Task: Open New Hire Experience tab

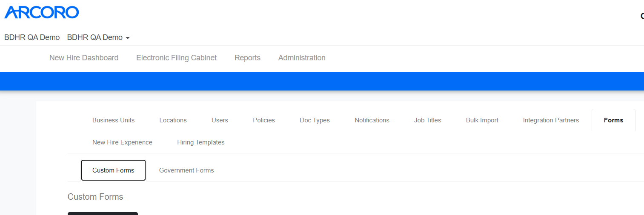Action: point(122,142)
